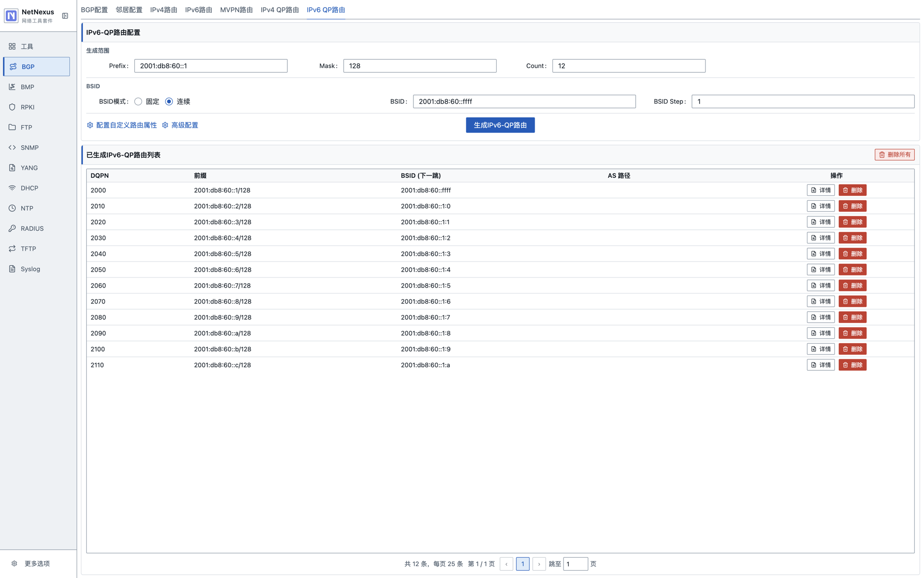This screenshot has width=924, height=578.
Task: Click 删除所有 to delete all routes
Action: click(x=894, y=155)
